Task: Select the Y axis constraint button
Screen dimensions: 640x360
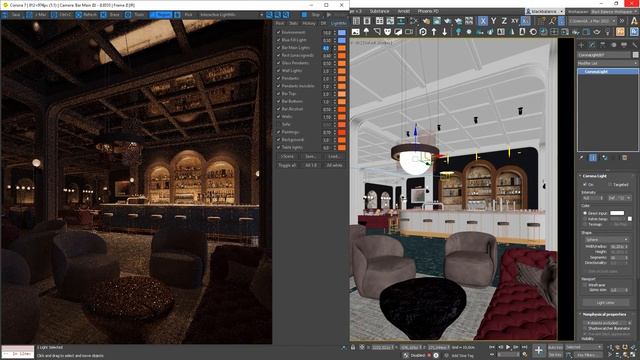Action: pyautogui.click(x=493, y=20)
